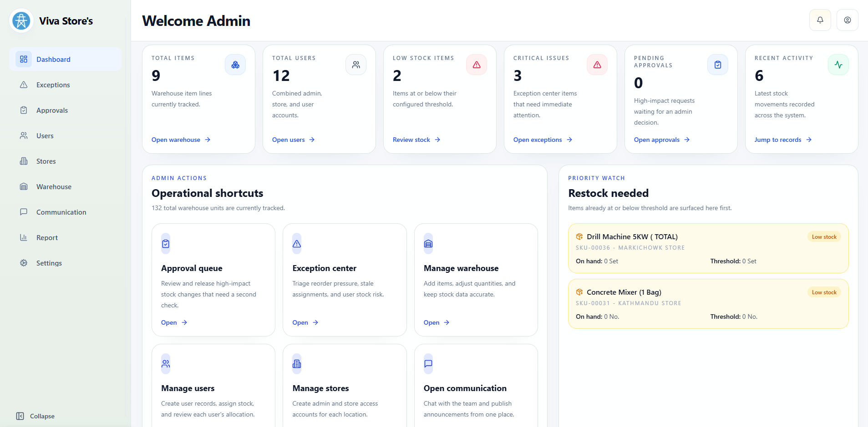Image resolution: width=868 pixels, height=427 pixels.
Task: Click Open link in Exception center card
Action: (305, 322)
